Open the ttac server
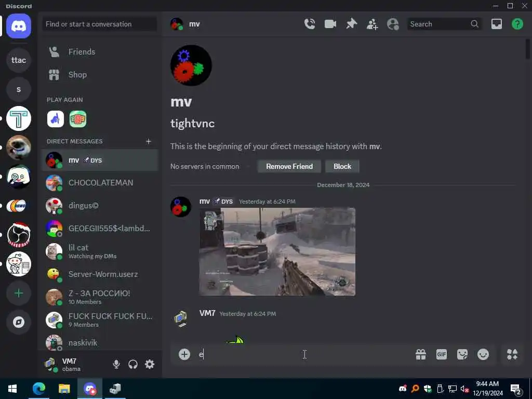 pos(19,60)
